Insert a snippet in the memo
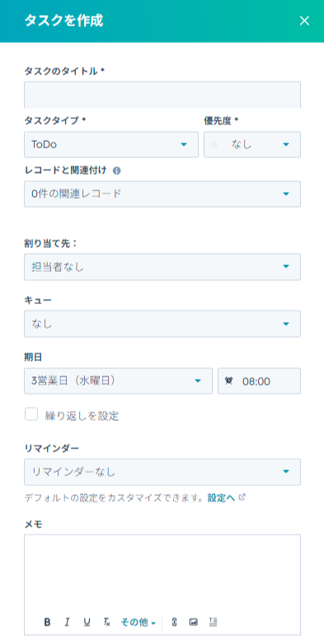 tap(213, 623)
